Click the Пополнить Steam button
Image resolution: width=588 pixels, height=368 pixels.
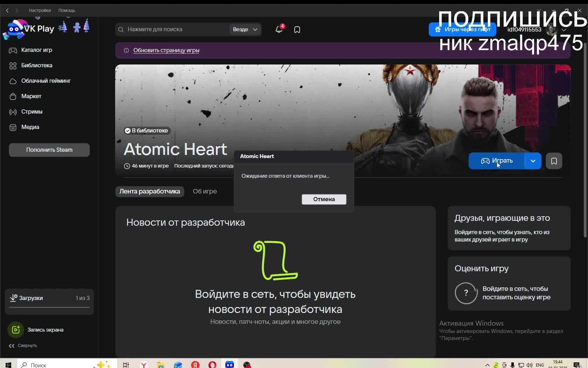tap(49, 150)
